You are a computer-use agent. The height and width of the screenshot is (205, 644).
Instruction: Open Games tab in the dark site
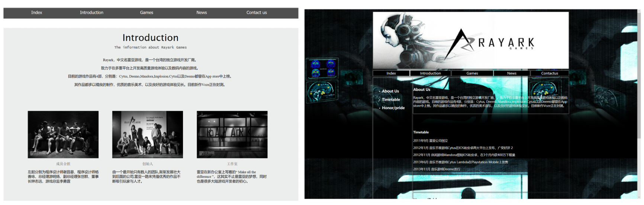pos(472,73)
